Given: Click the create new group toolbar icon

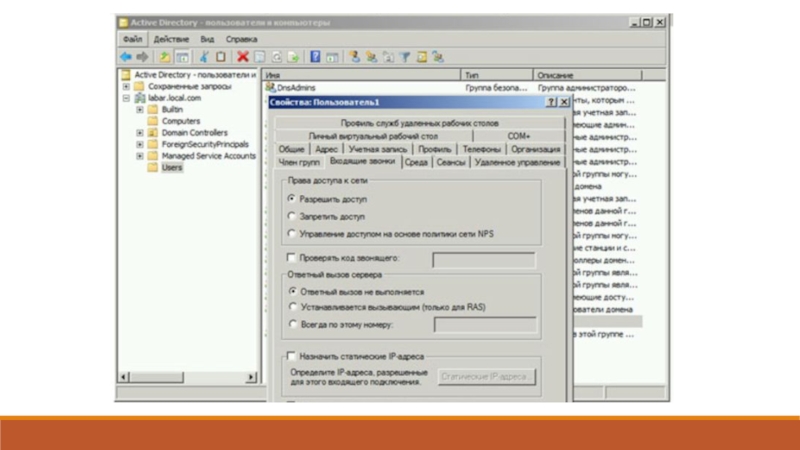Looking at the screenshot, I should [x=371, y=57].
